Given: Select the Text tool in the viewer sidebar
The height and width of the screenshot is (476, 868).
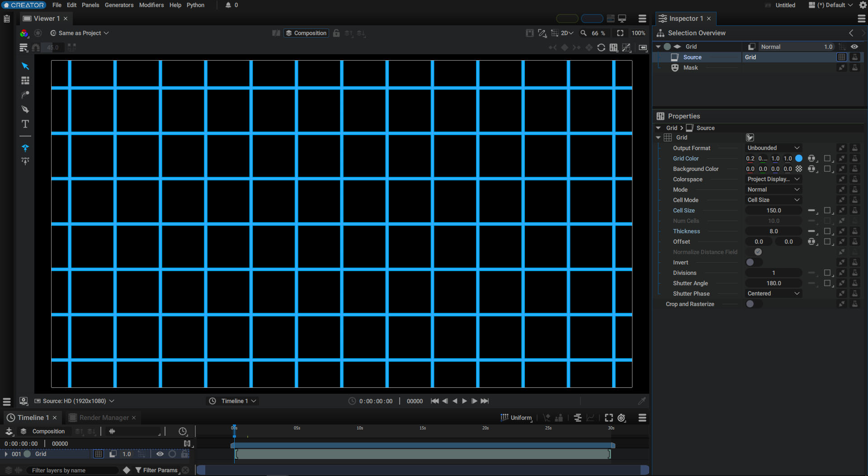Looking at the screenshot, I should tap(25, 124).
